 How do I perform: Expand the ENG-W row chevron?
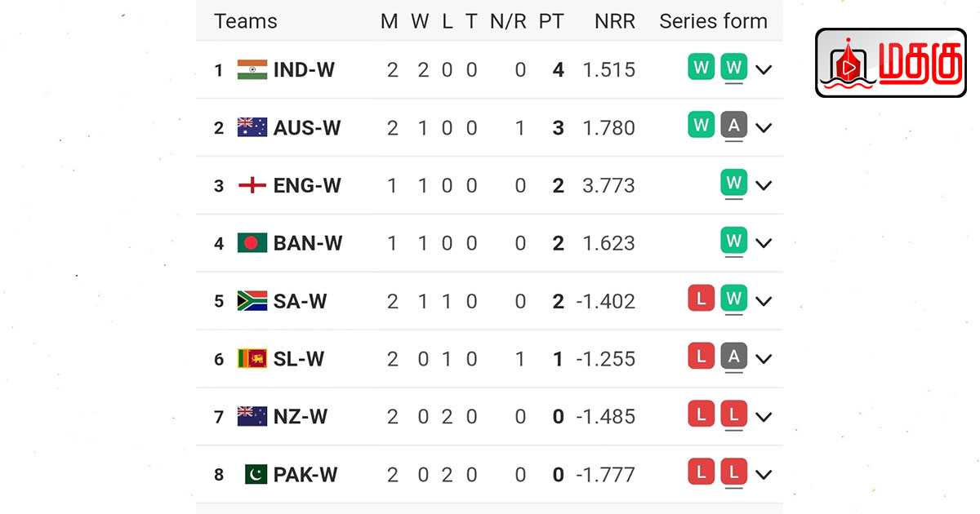pos(764,186)
